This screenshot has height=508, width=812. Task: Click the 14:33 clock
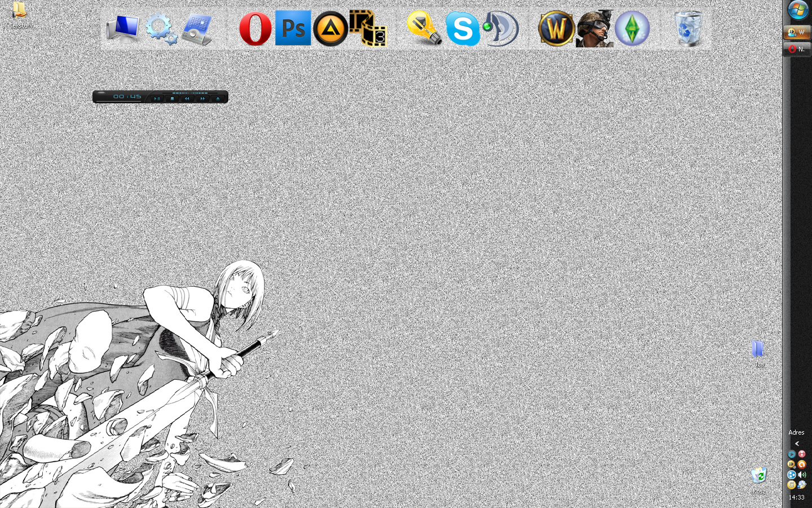coord(796,497)
